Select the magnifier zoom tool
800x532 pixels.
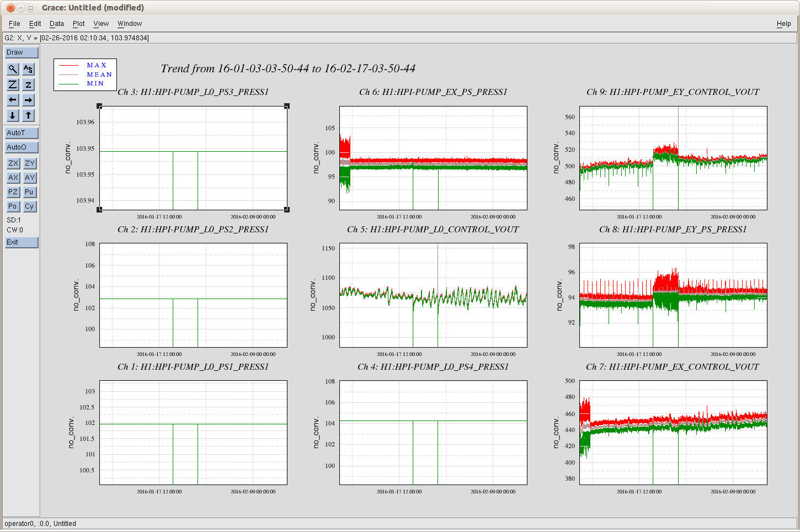(x=13, y=69)
